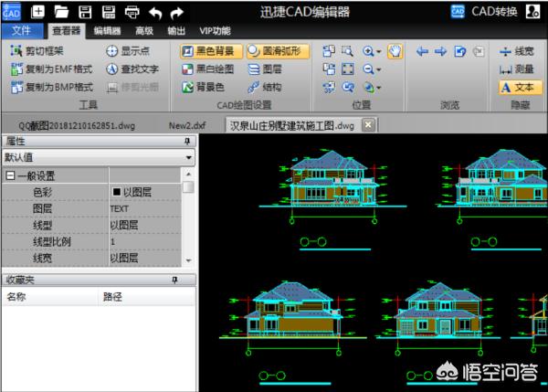Image resolution: width=548 pixels, height=392 pixels.
Task: Open the 默认值 dropdown in properties panel
Action: [189, 158]
